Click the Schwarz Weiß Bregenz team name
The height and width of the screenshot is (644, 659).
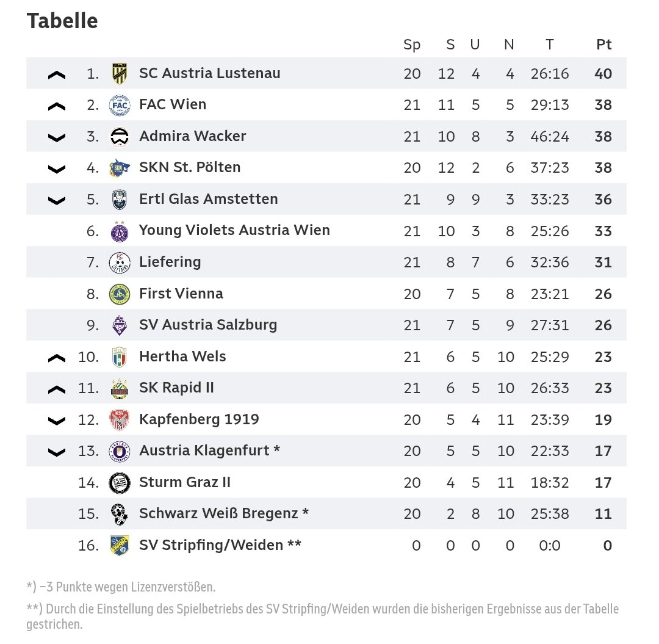[223, 513]
